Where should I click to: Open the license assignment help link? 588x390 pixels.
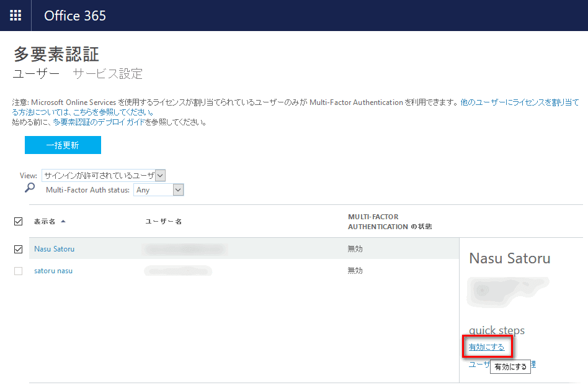(x=295, y=107)
